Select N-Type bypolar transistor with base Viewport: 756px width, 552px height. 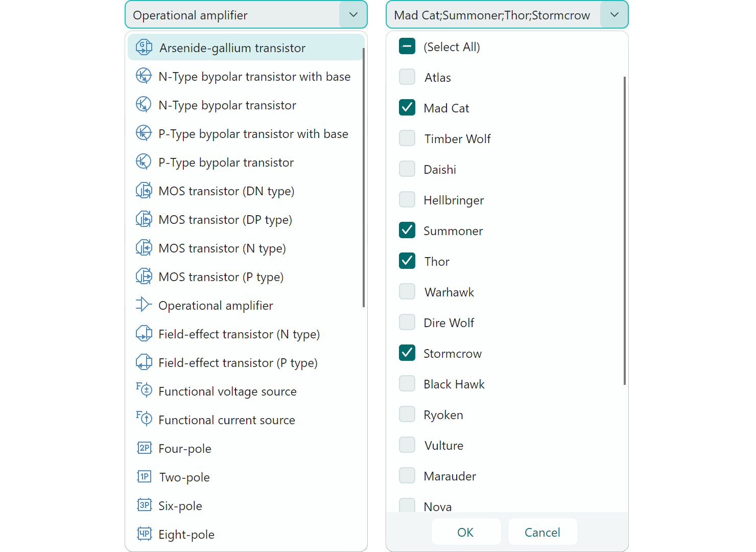tap(254, 77)
